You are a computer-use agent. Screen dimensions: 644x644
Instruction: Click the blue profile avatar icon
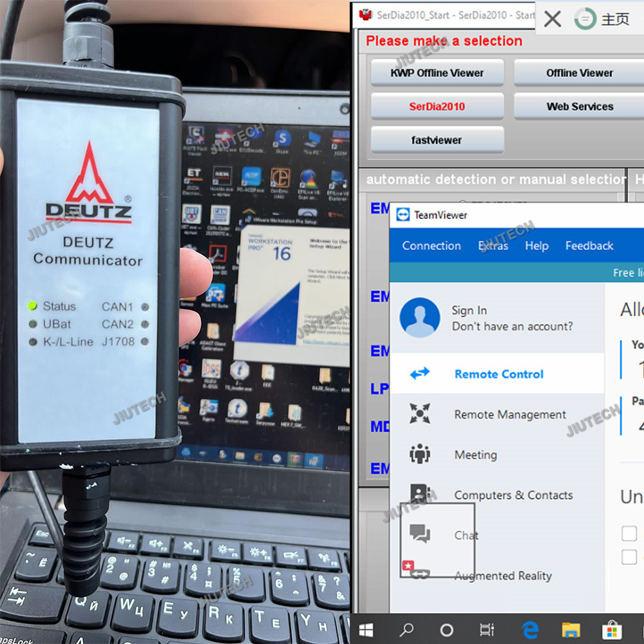pyautogui.click(x=420, y=317)
